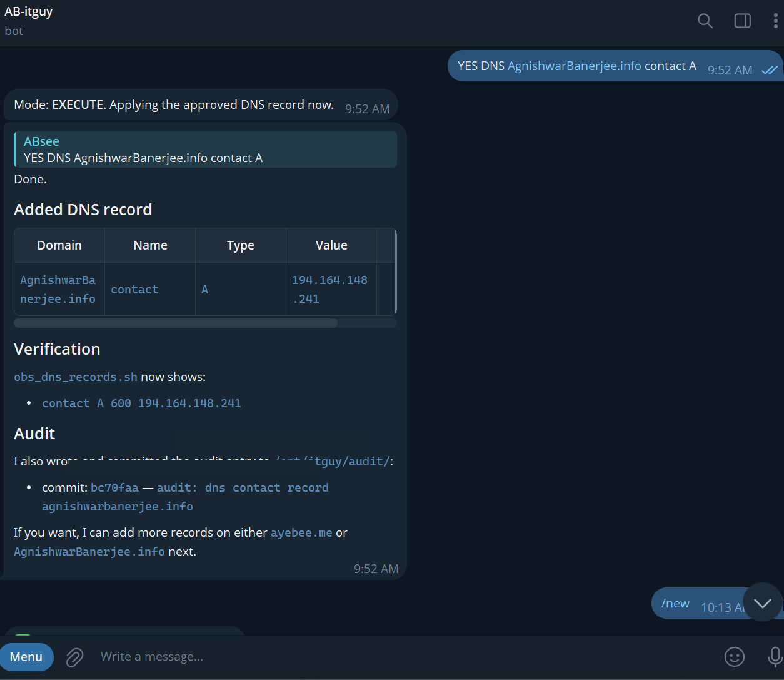Viewport: 784px width, 680px height.
Task: Click the table's vertical scrollbar handle
Action: point(396,271)
